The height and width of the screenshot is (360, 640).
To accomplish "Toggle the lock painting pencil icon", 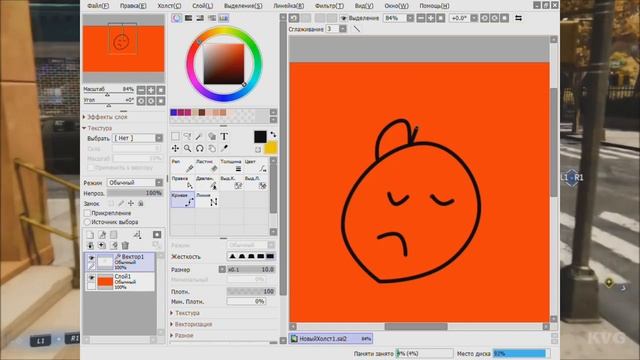I will point(121,203).
